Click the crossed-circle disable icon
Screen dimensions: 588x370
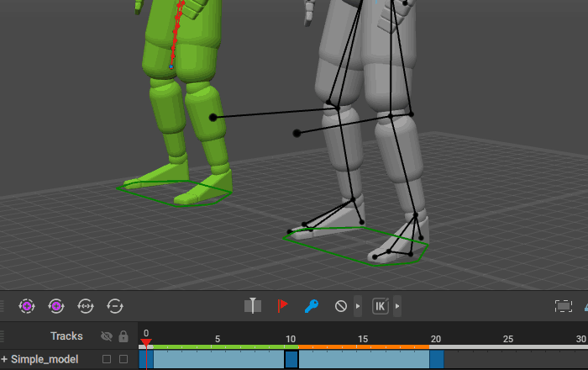pyautogui.click(x=341, y=306)
